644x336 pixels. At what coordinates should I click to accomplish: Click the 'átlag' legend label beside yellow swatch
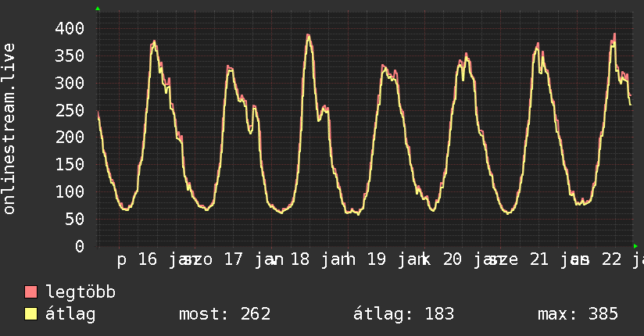pyautogui.click(x=70, y=314)
